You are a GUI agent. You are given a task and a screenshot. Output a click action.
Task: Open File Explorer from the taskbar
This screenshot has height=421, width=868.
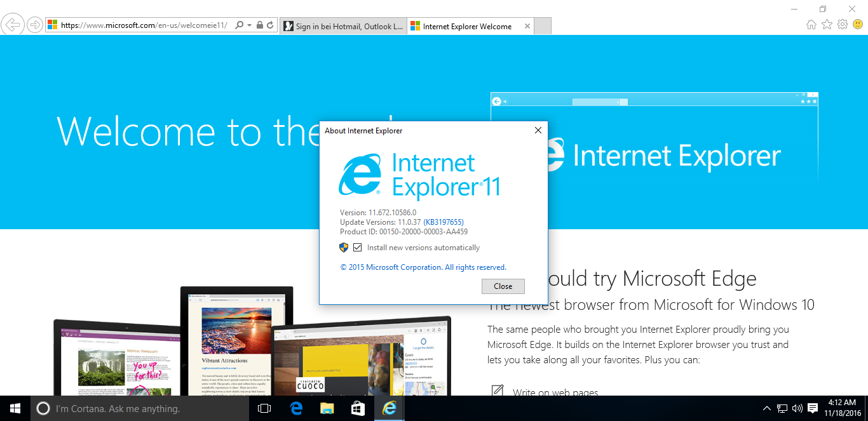(x=327, y=408)
